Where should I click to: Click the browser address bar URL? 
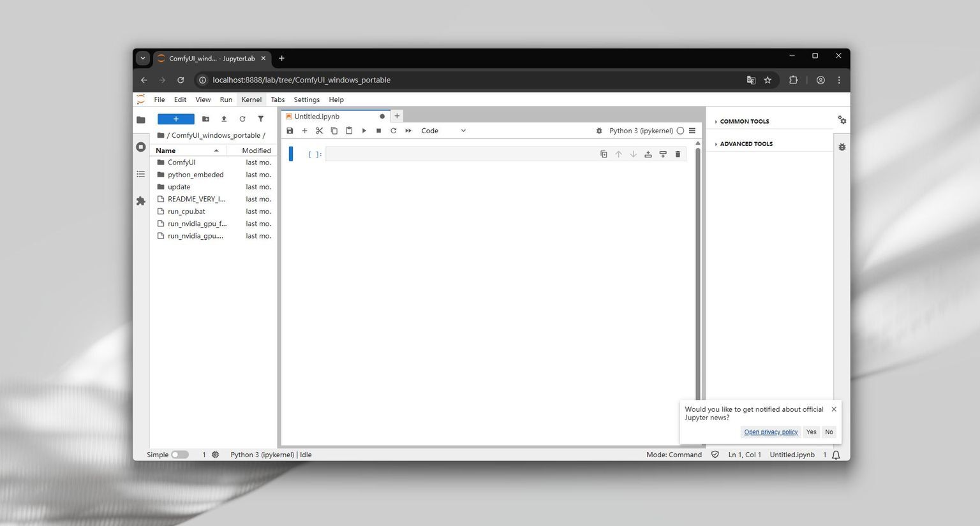(x=301, y=80)
